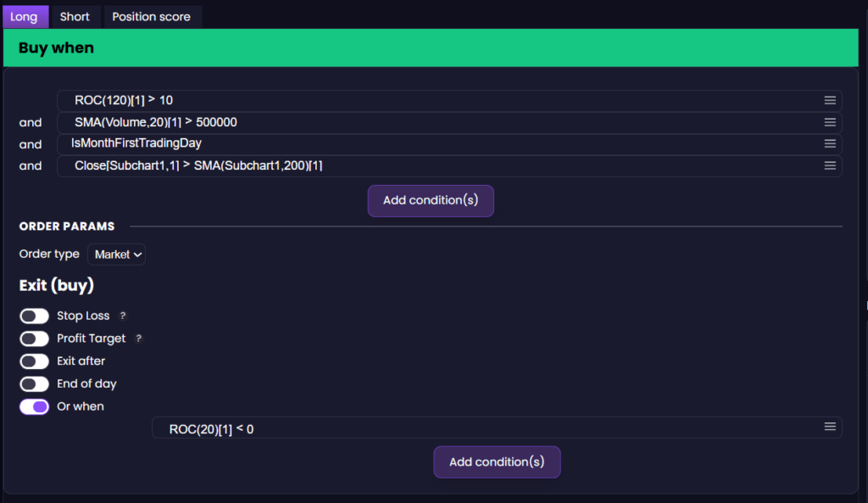Enable the Exit after toggle

pos(34,360)
